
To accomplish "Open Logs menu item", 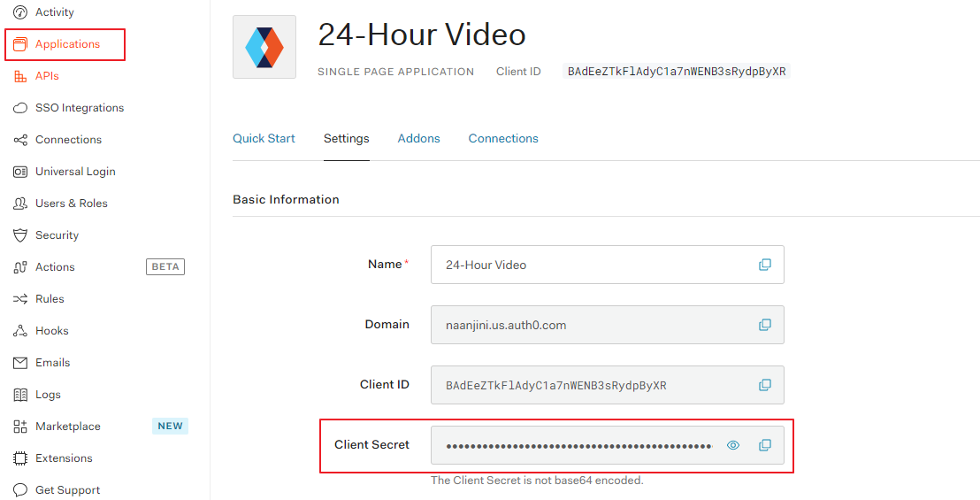I will coord(48,395).
